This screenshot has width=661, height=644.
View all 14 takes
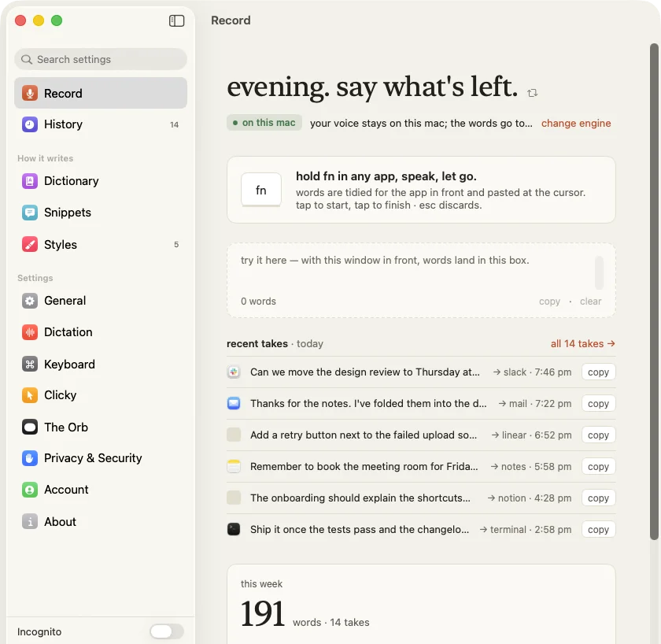click(x=582, y=344)
